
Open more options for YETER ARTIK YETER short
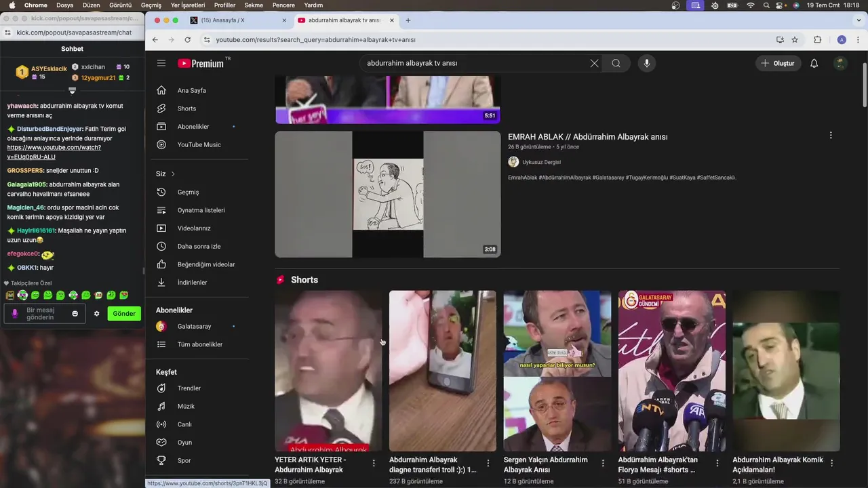coord(374,463)
